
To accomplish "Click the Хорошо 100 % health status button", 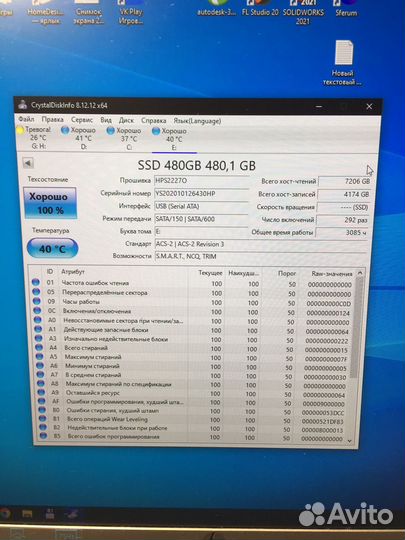I will point(50,203).
